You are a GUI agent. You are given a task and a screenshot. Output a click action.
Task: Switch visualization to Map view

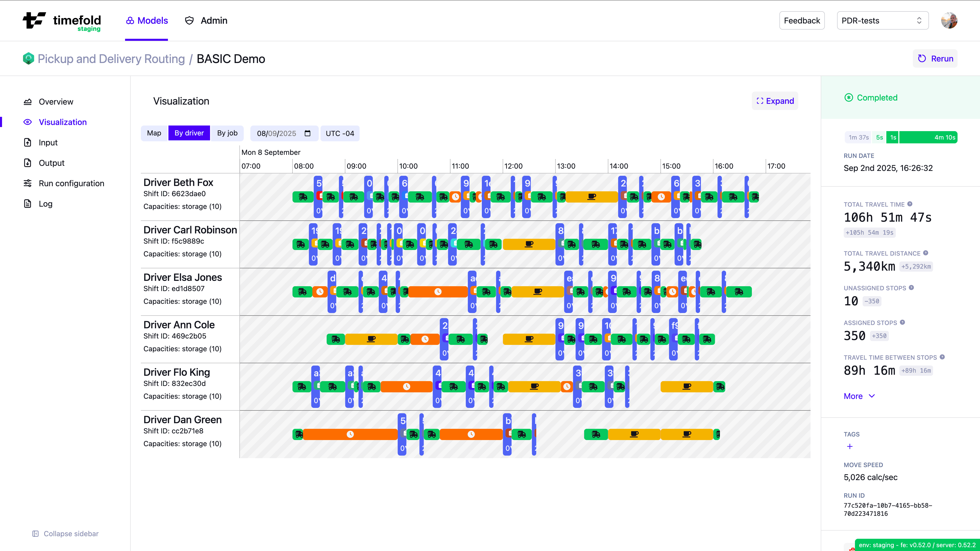[x=154, y=133]
